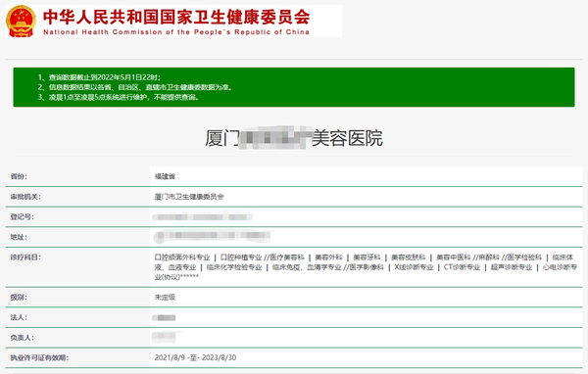The height and width of the screenshot is (374, 588).
Task: Click the 诊疗科目 row label
Action: tap(25, 257)
